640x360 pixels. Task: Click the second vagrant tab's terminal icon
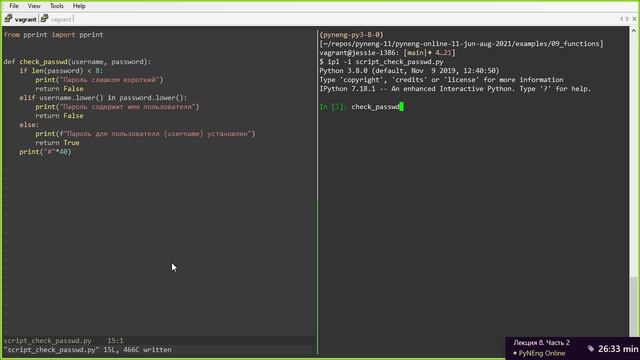click(44, 19)
